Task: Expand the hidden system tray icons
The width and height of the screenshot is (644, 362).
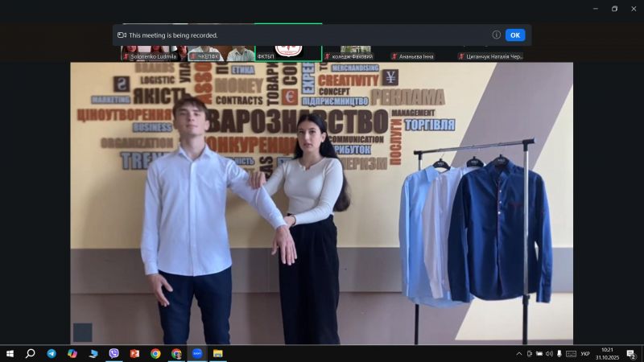Action: [518, 353]
